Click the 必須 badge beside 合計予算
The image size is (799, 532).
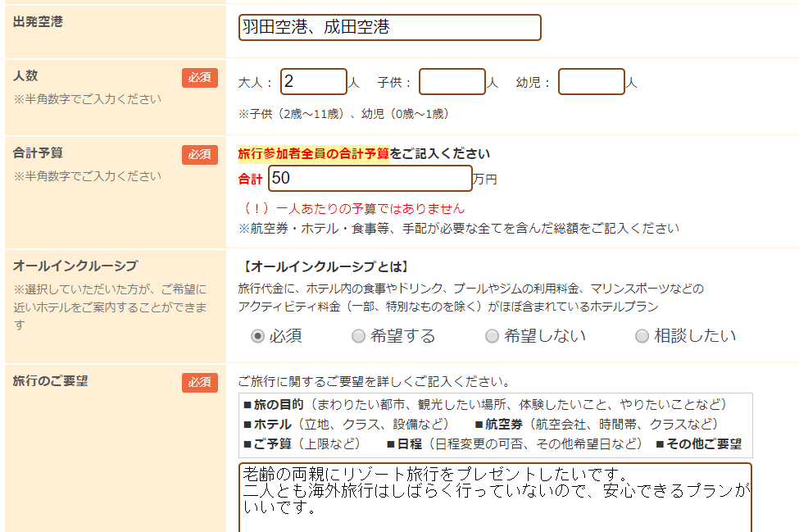tap(200, 155)
